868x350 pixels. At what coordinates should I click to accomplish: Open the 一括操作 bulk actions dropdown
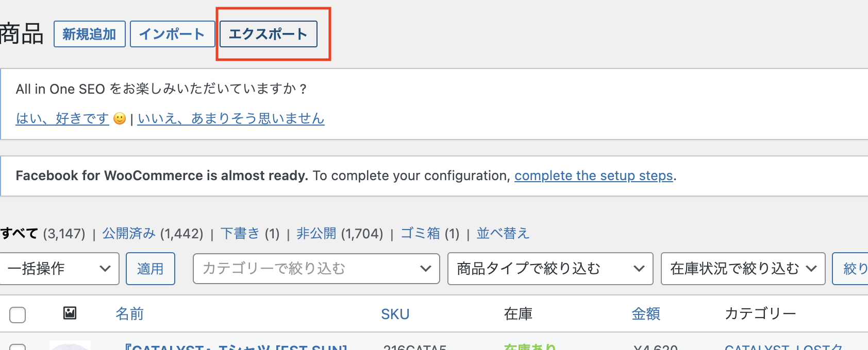tap(59, 269)
